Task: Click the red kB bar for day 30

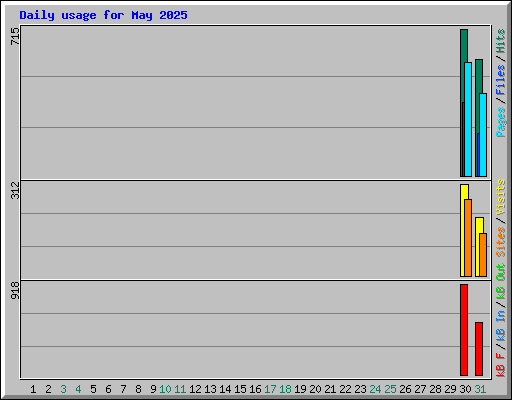Action: pyautogui.click(x=464, y=330)
